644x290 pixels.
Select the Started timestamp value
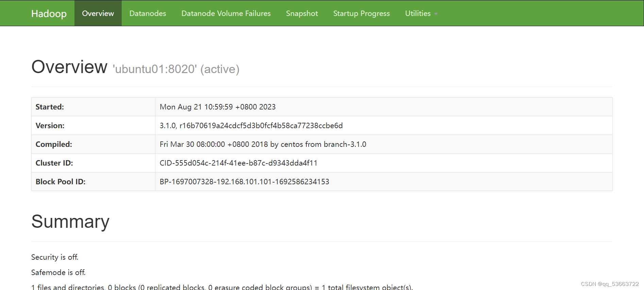point(218,107)
